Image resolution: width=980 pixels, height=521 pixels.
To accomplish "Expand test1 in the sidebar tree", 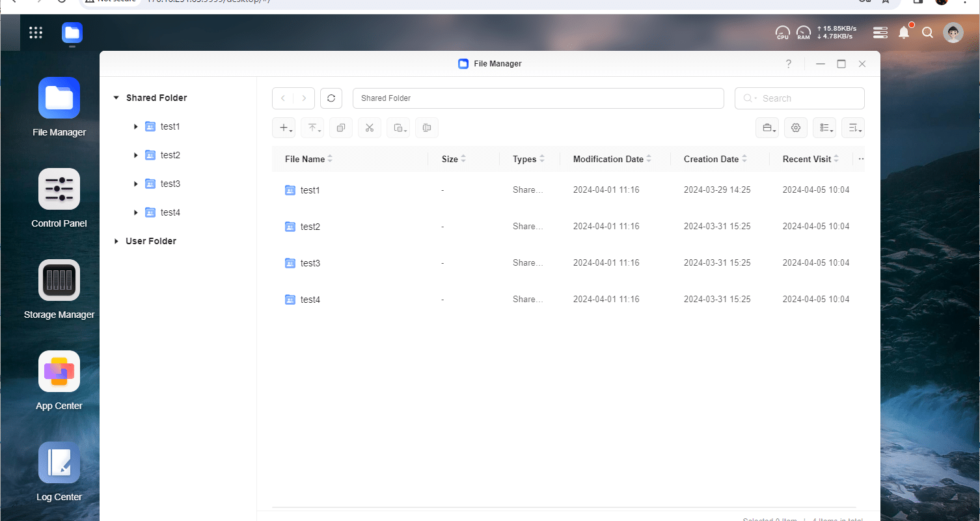I will tap(135, 126).
